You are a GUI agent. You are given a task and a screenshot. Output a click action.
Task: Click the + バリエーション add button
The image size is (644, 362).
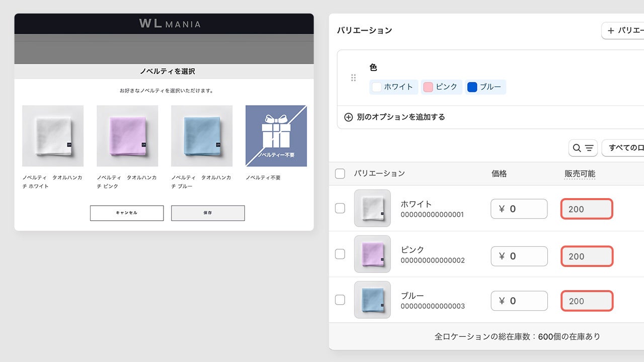tap(623, 31)
